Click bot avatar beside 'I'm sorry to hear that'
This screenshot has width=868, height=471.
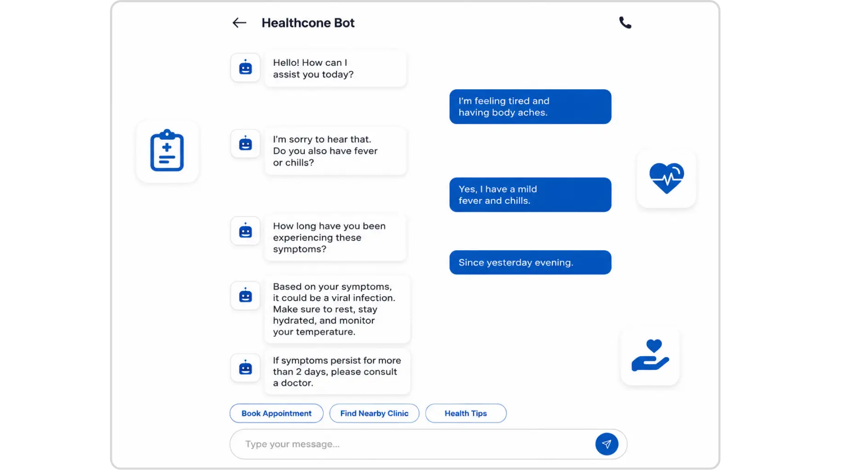(x=245, y=144)
